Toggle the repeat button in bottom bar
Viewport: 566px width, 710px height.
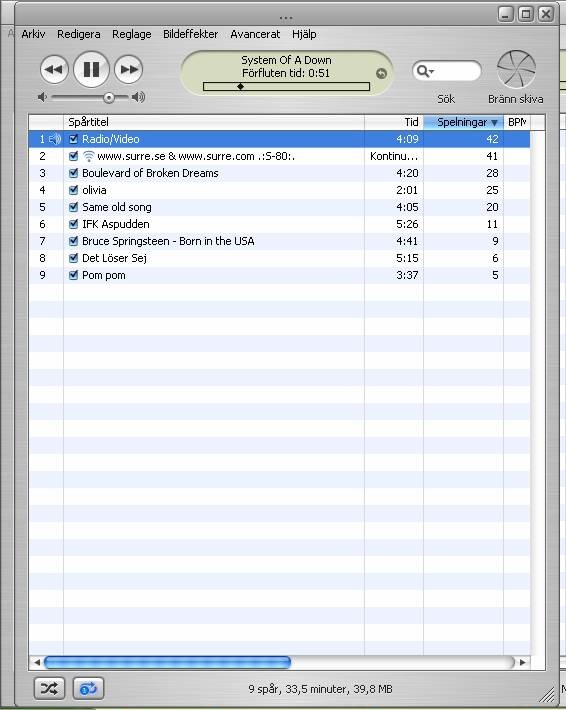88,688
